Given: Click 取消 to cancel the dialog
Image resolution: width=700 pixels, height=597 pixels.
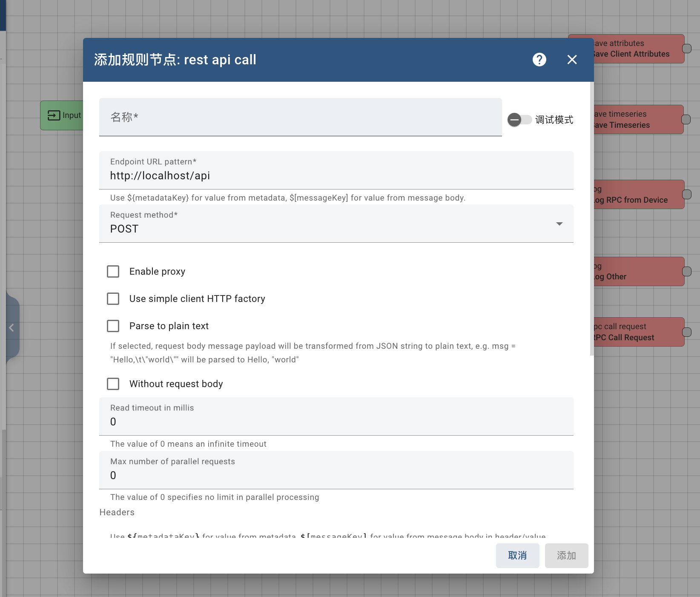Looking at the screenshot, I should click(517, 556).
